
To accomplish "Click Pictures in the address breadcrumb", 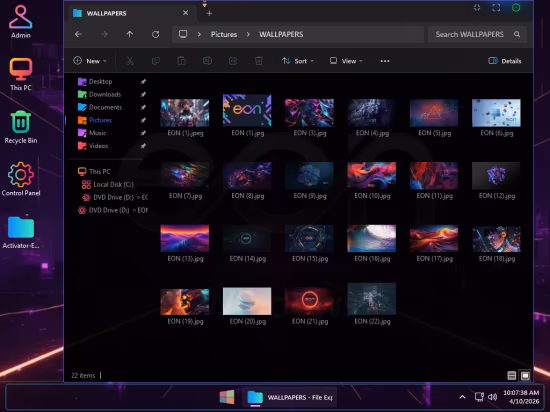I will [224, 34].
